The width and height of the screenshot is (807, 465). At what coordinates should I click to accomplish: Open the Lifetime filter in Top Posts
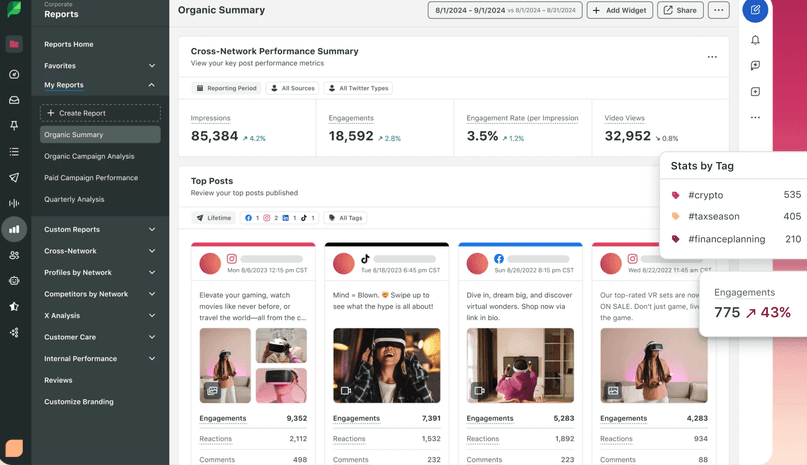point(214,218)
